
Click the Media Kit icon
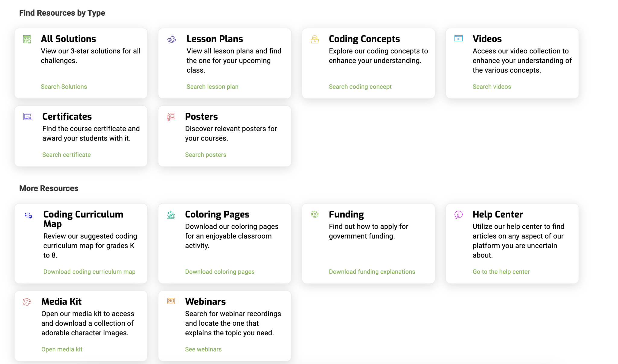click(x=27, y=302)
